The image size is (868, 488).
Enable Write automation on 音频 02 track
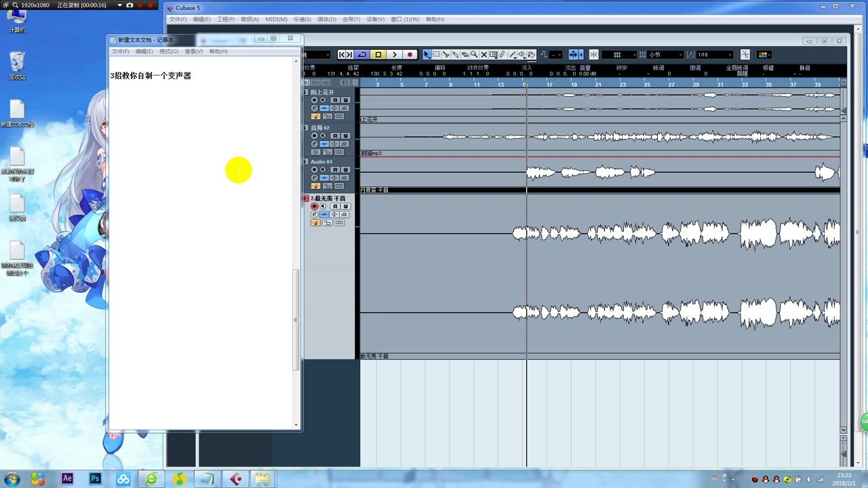pos(345,136)
